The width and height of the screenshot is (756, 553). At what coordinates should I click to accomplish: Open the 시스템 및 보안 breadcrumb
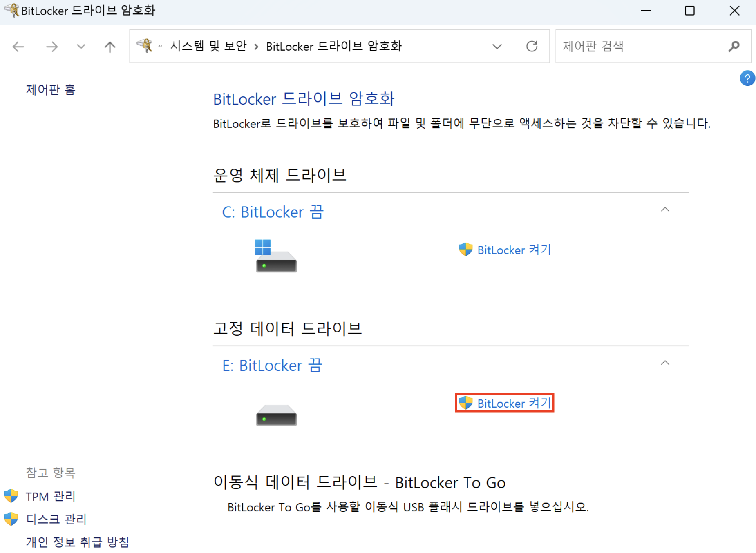coord(208,46)
